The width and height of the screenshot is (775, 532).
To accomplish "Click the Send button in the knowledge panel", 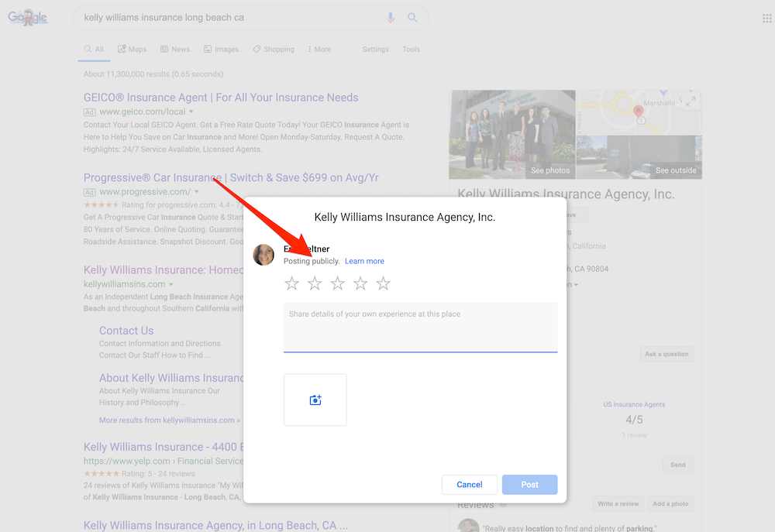I will pos(677,465).
